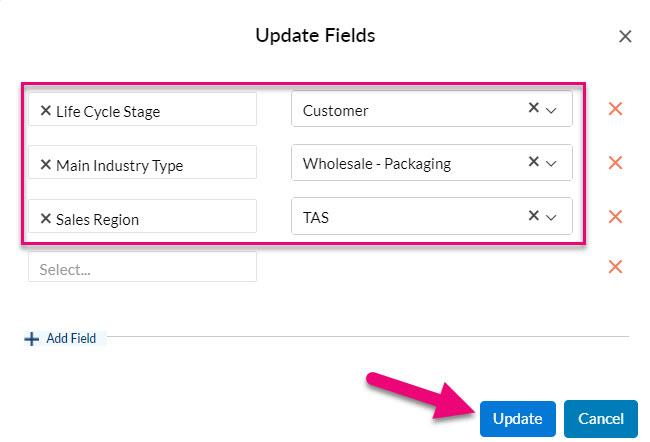
Task: Remove the Main Industry Type row with orange X
Action: click(x=615, y=163)
